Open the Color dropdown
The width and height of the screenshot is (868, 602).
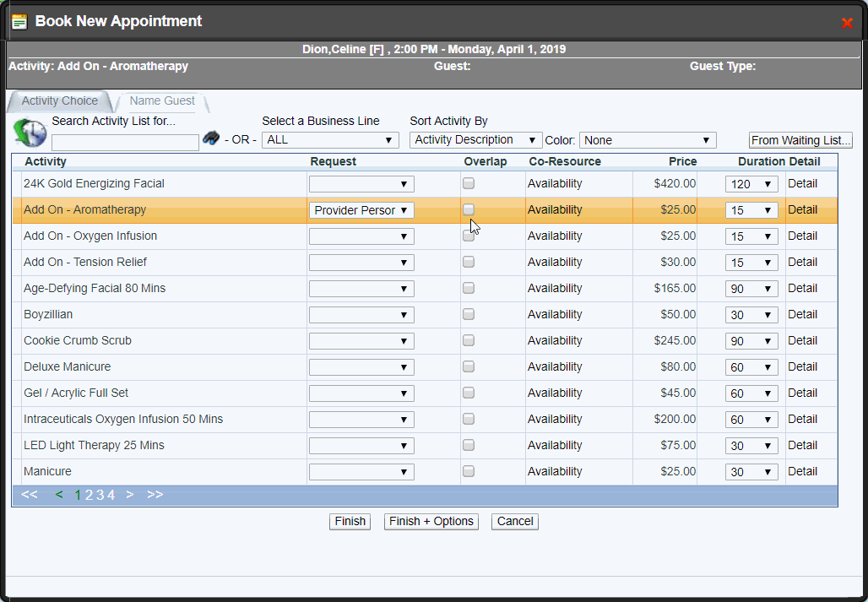pyautogui.click(x=648, y=140)
